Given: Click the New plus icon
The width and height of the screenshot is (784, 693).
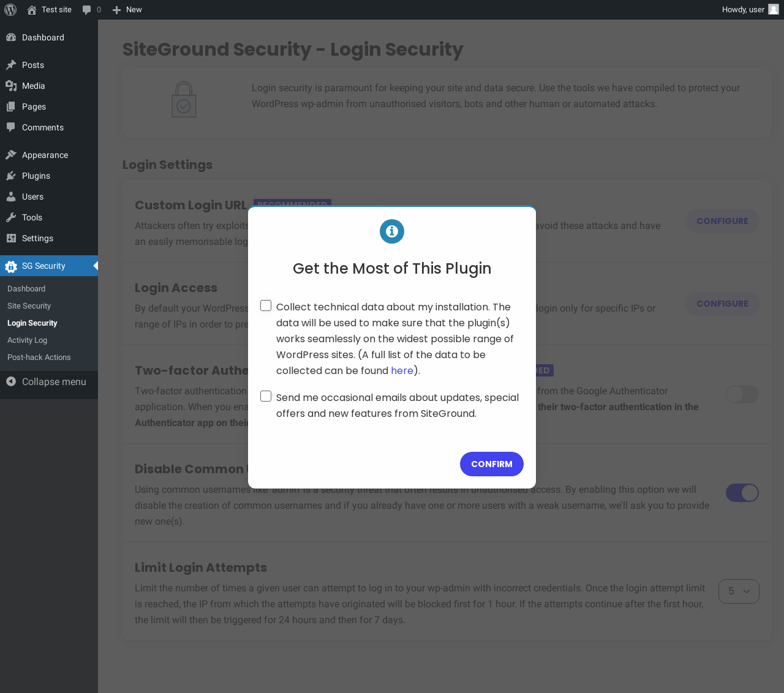Looking at the screenshot, I should coord(116,10).
